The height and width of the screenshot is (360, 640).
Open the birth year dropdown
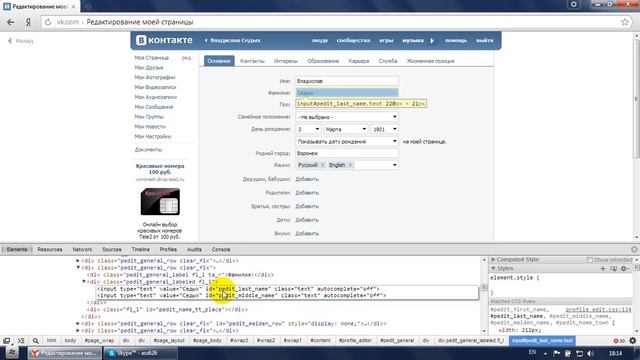385,129
